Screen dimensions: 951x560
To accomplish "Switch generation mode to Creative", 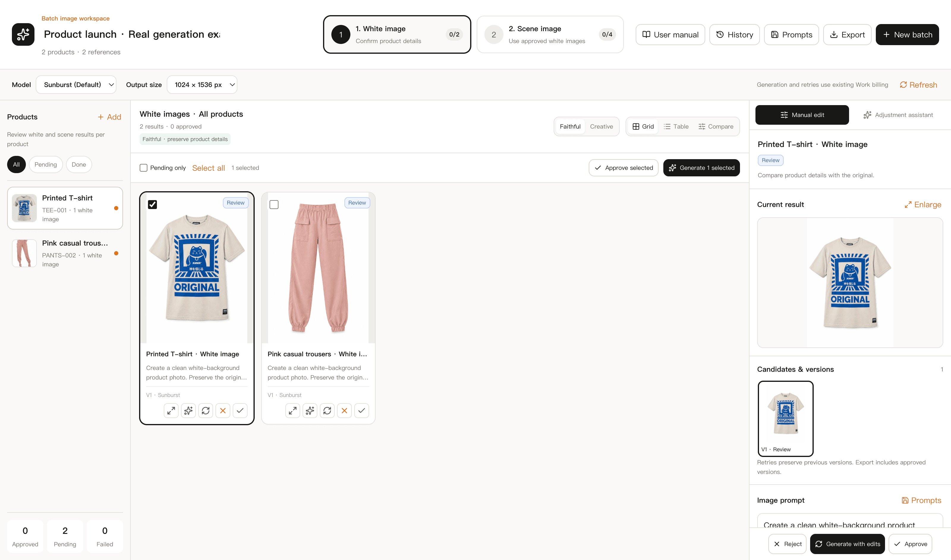I will (601, 126).
